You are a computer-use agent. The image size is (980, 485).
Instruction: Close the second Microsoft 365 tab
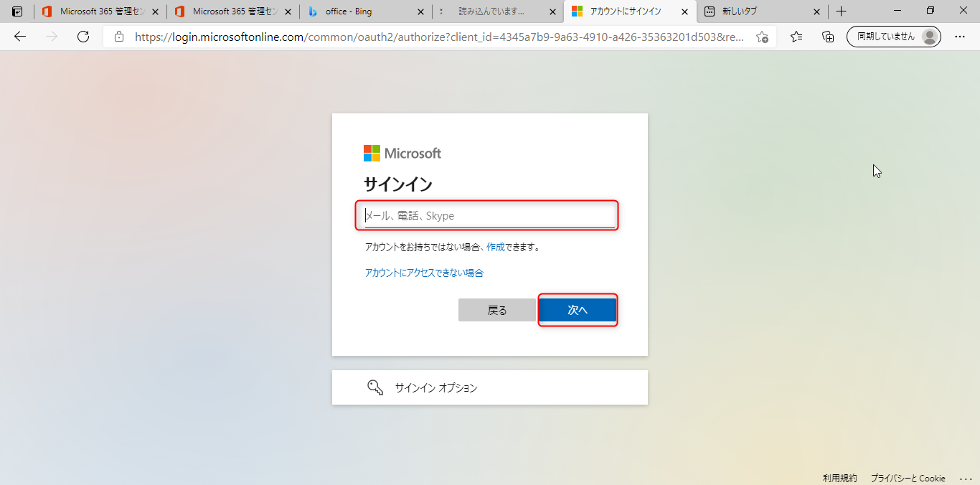288,11
